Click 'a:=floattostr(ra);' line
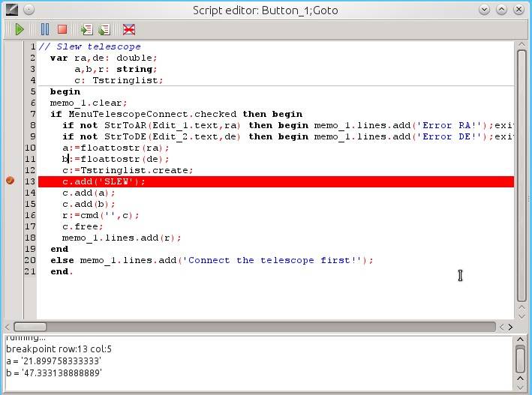Image resolution: width=532 pixels, height=395 pixels. [116, 148]
